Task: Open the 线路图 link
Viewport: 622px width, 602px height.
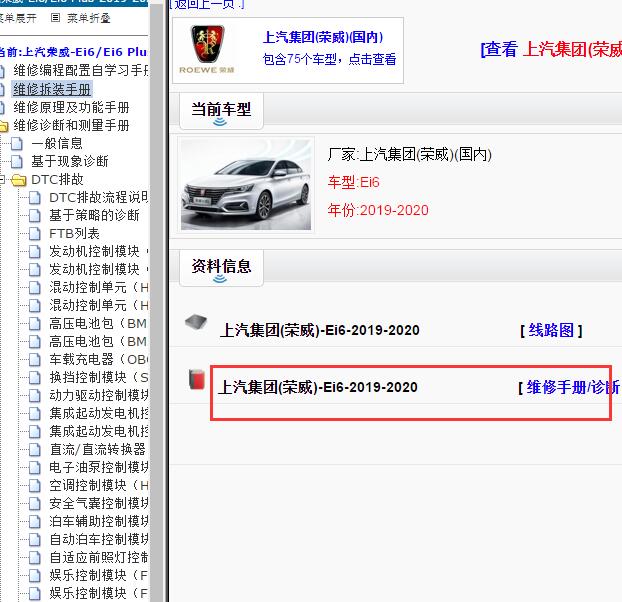Action: click(551, 330)
